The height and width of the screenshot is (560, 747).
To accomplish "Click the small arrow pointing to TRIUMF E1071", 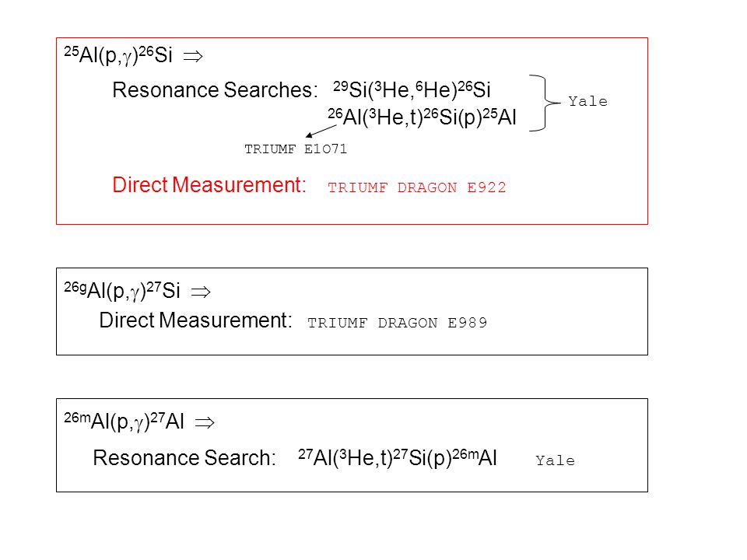I will (321, 131).
